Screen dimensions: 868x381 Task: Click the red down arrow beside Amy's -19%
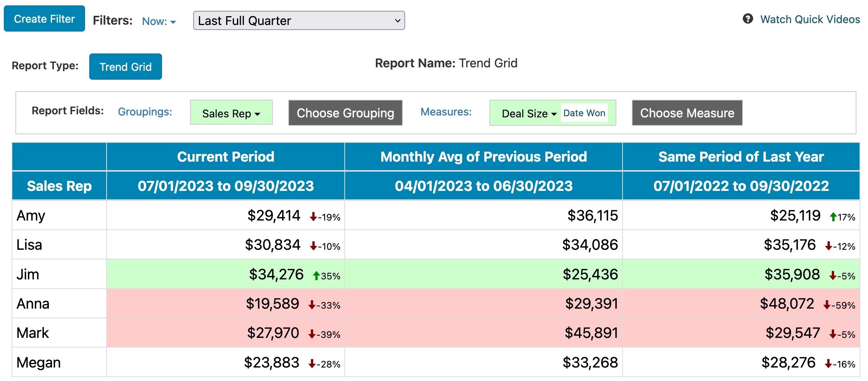(314, 217)
